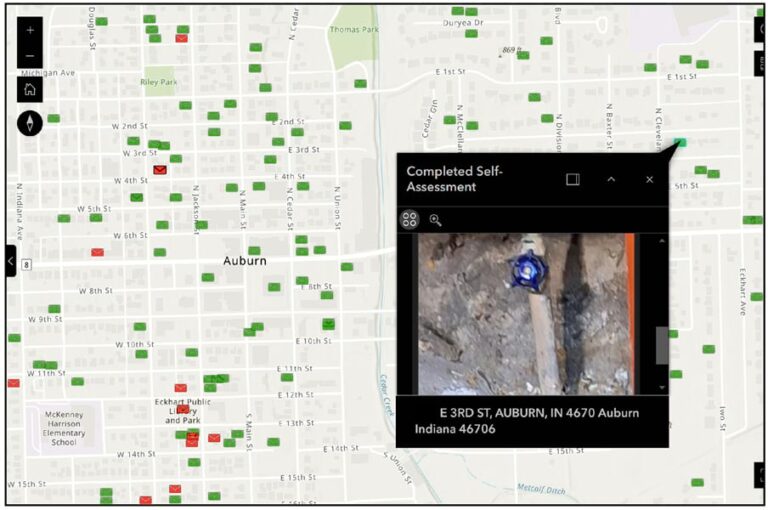Viewport: 768px width, 510px height.
Task: Select the green marker below Duryea Dr label
Action: (471, 33)
